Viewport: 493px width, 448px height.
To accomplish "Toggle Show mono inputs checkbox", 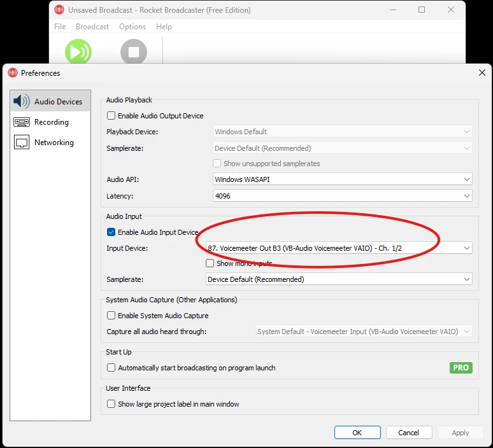I will 210,263.
